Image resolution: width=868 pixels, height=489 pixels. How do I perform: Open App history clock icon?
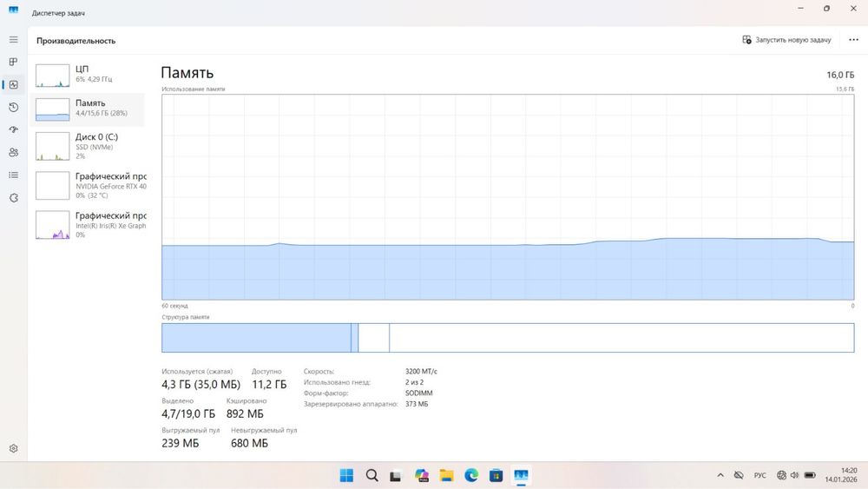(13, 108)
